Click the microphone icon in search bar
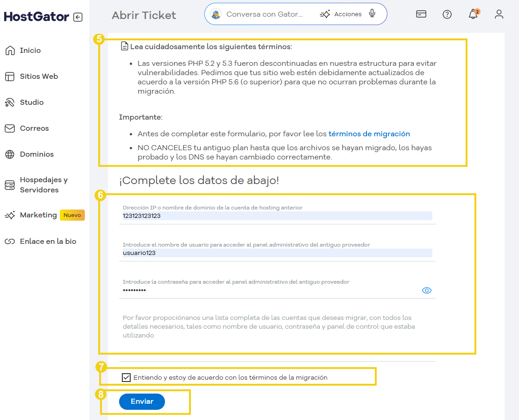 (372, 14)
